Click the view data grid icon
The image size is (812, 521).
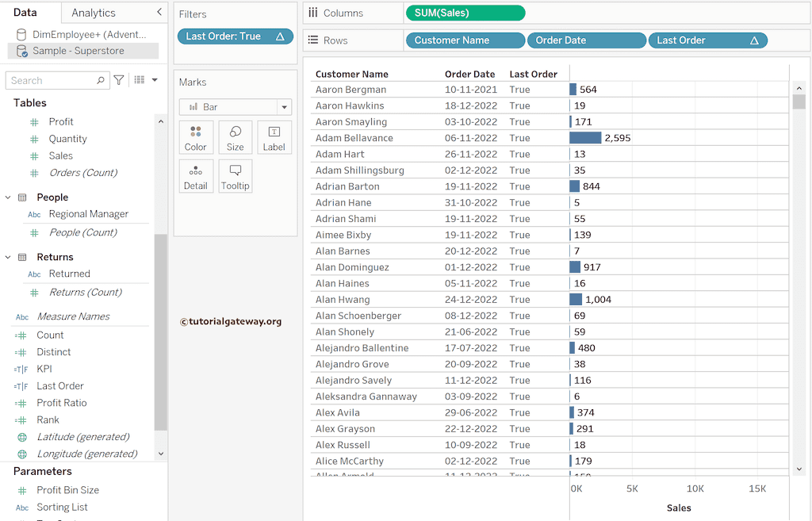(x=140, y=80)
